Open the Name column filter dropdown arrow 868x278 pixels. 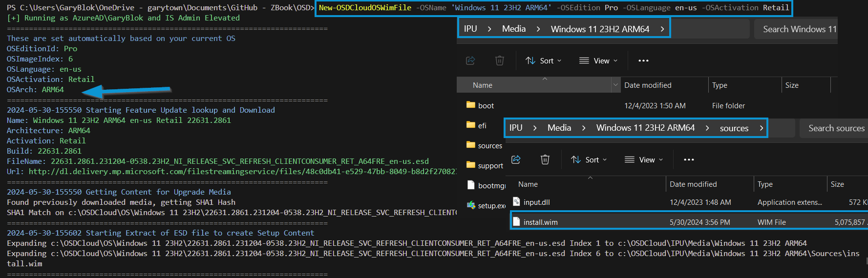615,85
